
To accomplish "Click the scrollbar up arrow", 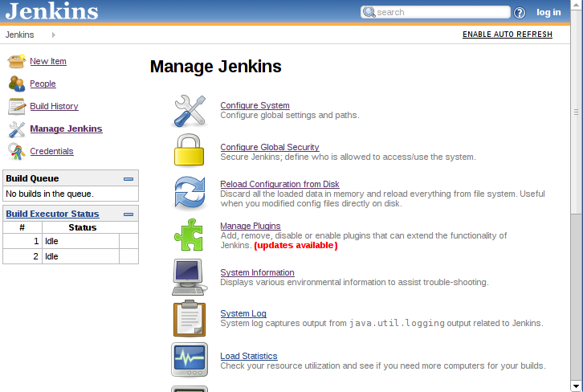I will [576, 5].
